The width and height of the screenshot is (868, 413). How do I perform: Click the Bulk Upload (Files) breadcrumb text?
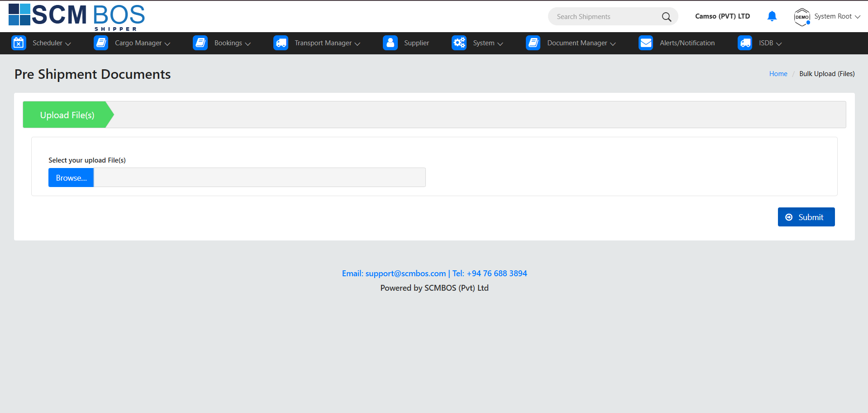point(827,74)
